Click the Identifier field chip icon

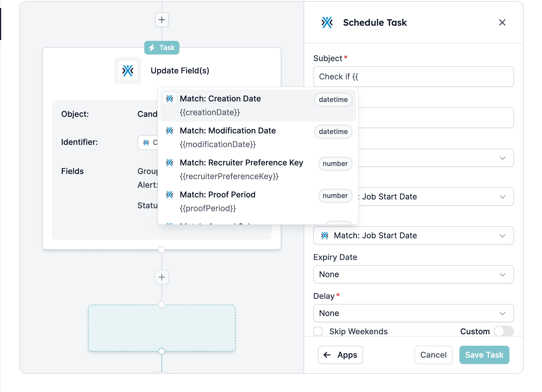click(146, 143)
